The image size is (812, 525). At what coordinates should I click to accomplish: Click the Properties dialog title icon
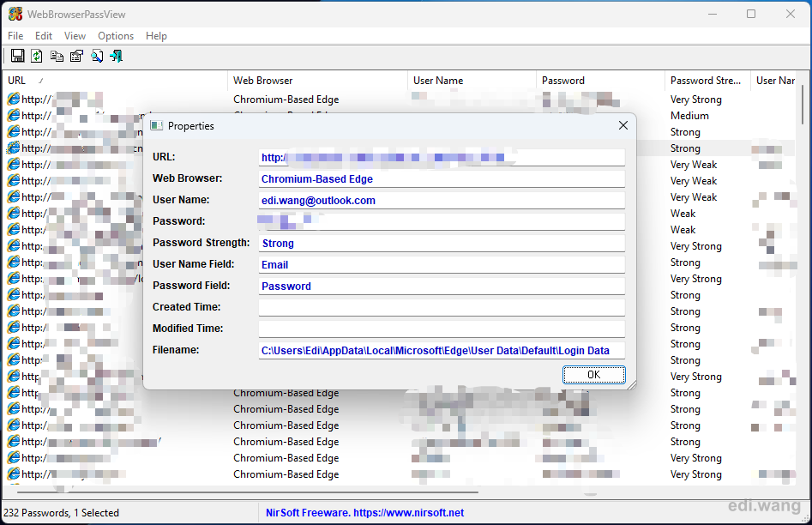pos(156,125)
